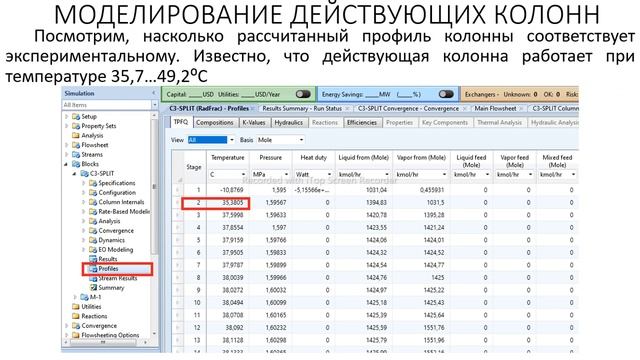Switch to Main Flowsheet document tab
This screenshot has width=640, height=360.
[x=496, y=109]
